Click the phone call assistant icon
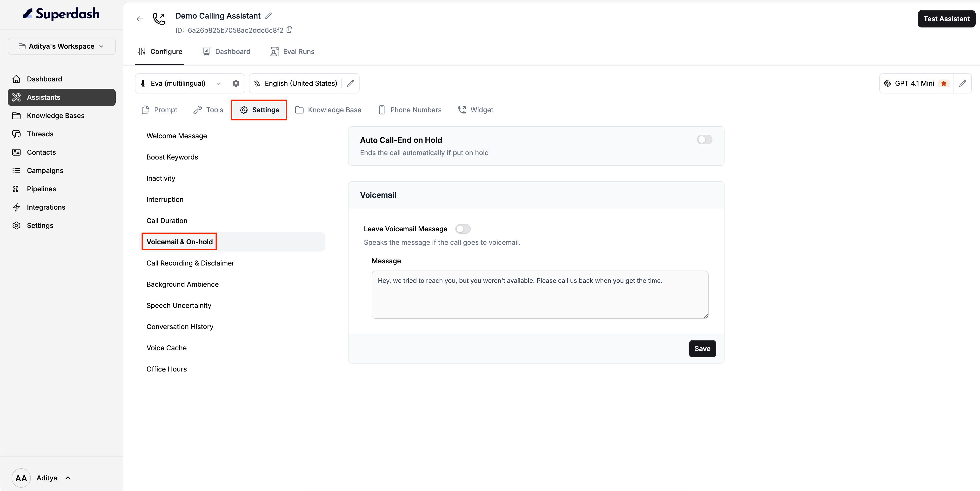Image resolution: width=980 pixels, height=491 pixels. coord(159,19)
